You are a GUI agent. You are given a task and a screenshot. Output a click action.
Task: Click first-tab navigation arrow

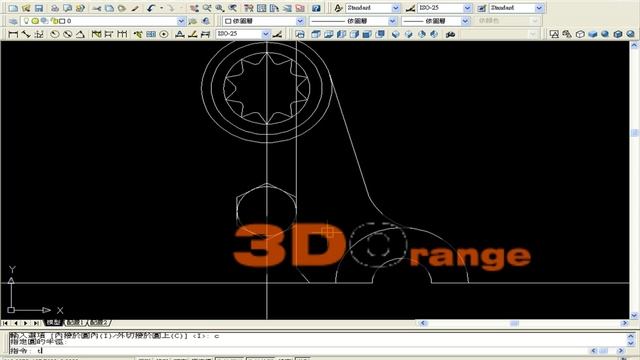click(5, 323)
